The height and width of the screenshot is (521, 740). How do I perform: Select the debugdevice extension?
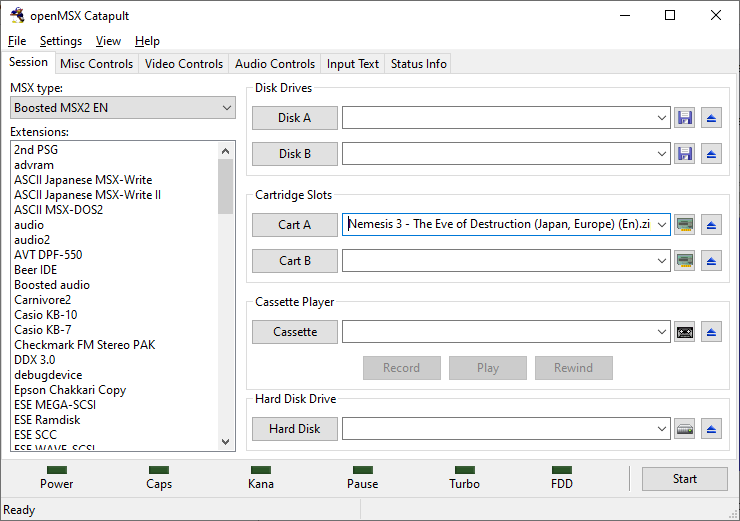click(x=48, y=375)
